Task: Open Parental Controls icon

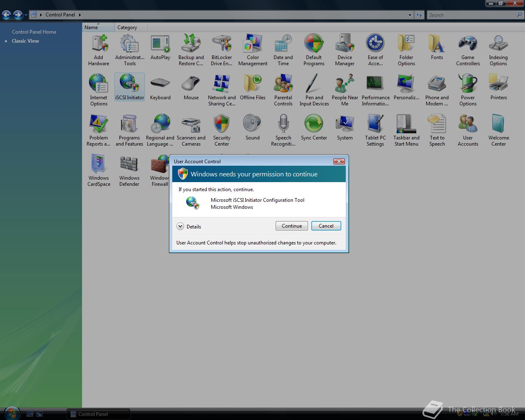Action: (x=283, y=90)
